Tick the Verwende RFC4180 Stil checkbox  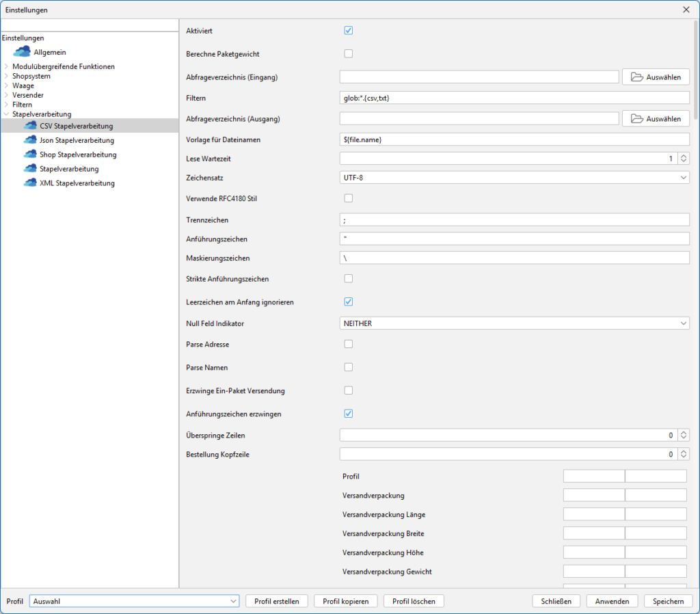348,198
